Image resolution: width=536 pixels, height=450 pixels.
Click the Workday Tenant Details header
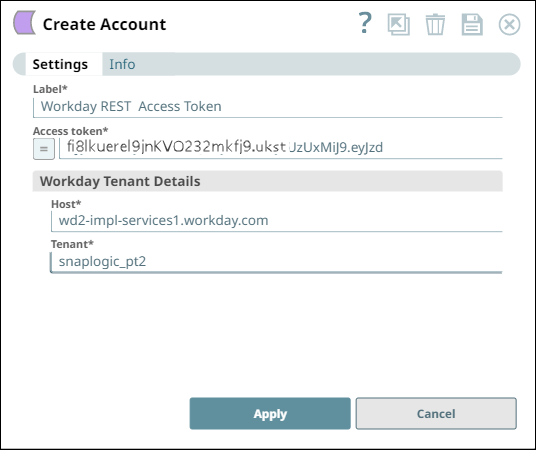click(x=268, y=181)
